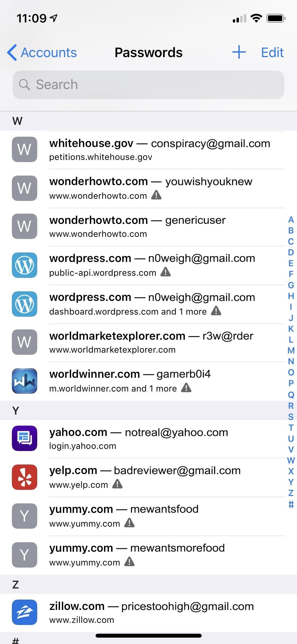Tap the red Yelp icon
Image resolution: width=297 pixels, height=644 pixels.
click(x=25, y=477)
